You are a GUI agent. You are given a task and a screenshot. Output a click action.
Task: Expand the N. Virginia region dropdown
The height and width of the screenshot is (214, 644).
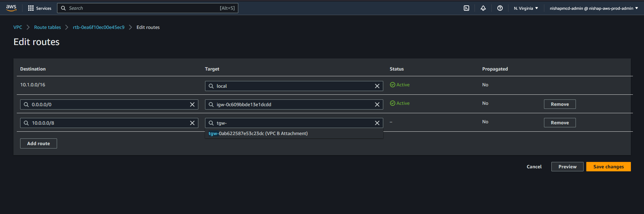point(526,8)
